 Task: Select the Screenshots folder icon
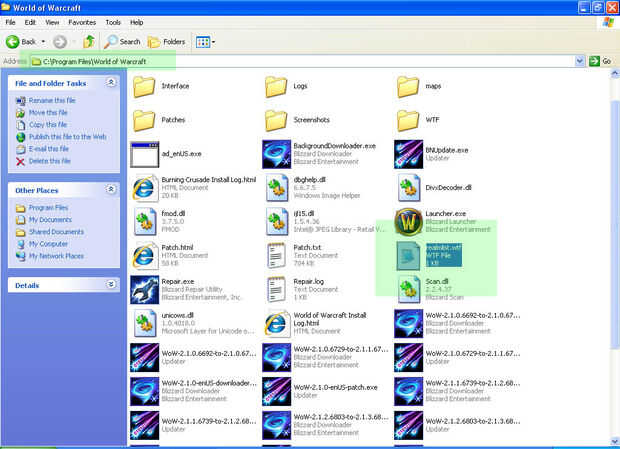point(276,120)
